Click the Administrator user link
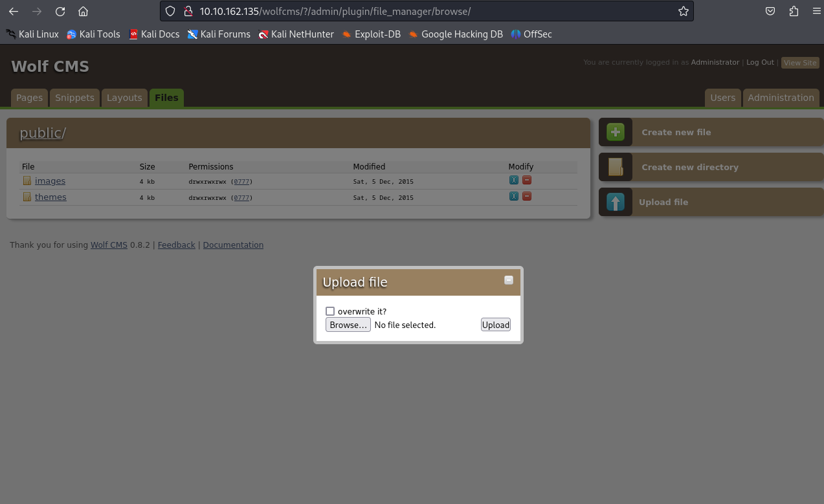824x504 pixels. click(x=715, y=62)
